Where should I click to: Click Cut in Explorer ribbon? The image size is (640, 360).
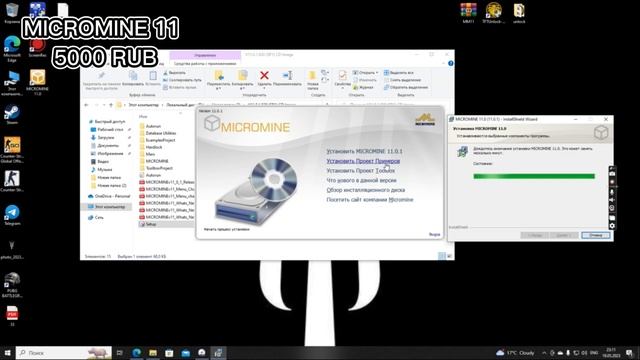[174, 73]
